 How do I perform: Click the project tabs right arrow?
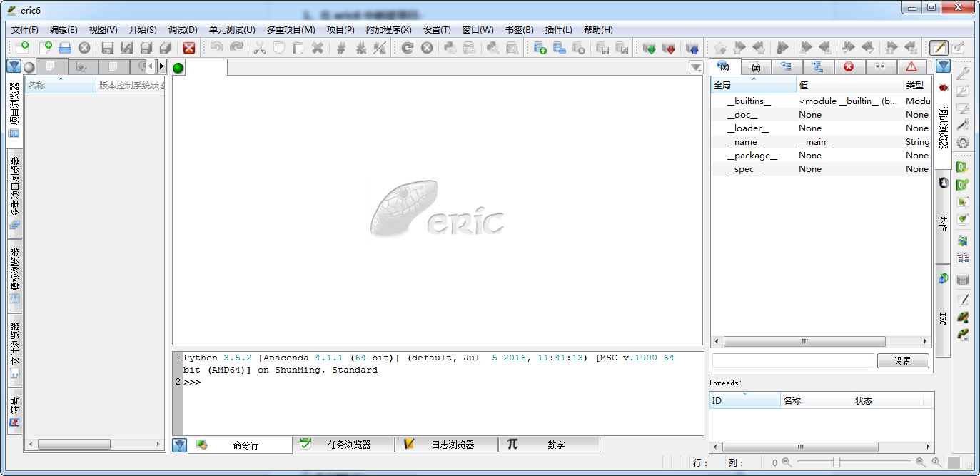(x=161, y=66)
